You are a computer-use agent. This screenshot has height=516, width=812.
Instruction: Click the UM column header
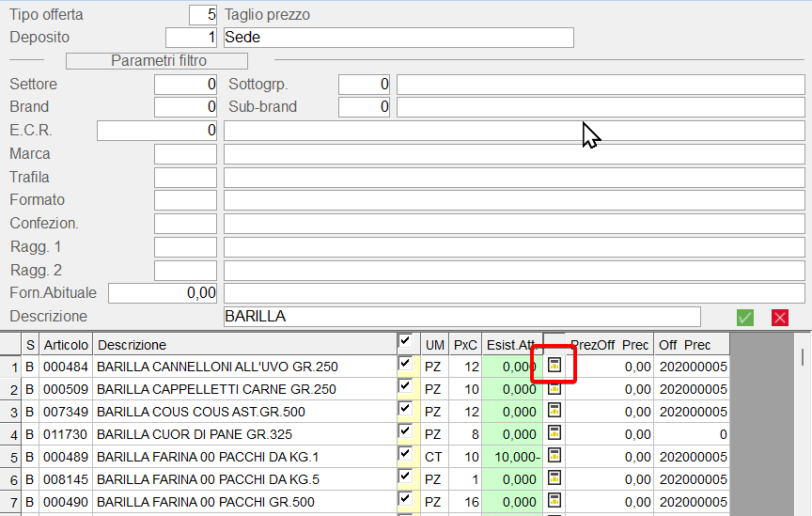coord(435,345)
